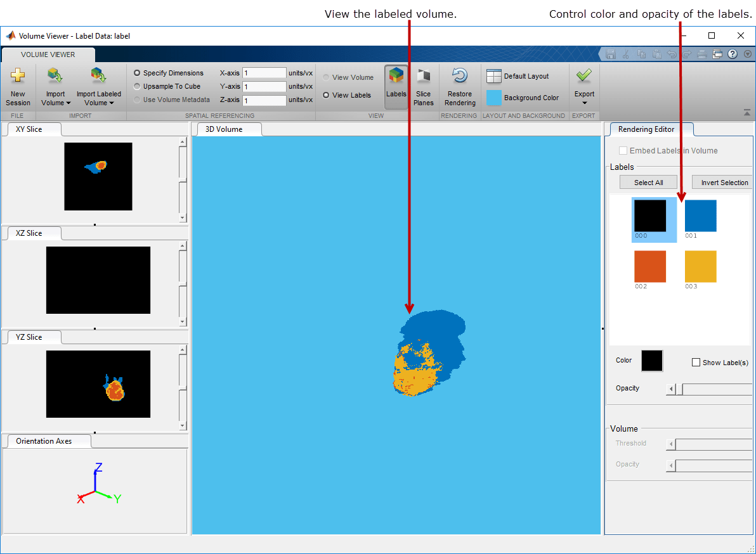Screen dimensions: 756x554
Task: Switch to the VOLUME VIEWER ribbon tab
Action: pyautogui.click(x=48, y=55)
